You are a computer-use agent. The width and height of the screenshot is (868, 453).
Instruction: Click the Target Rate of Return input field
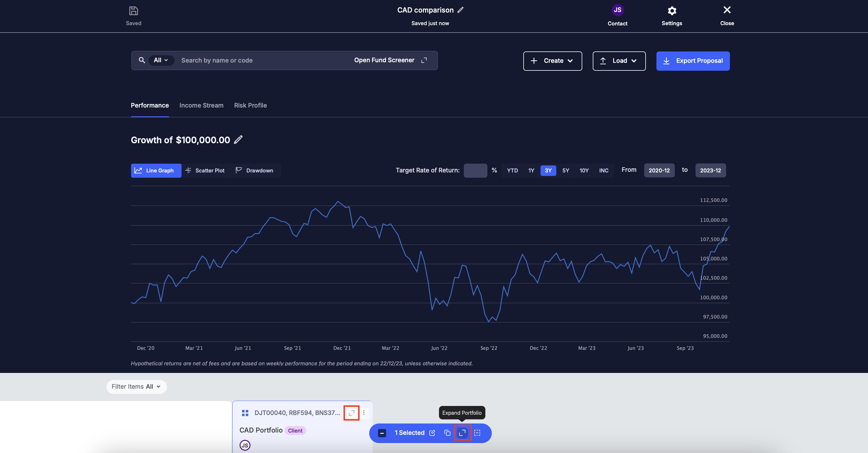tap(475, 170)
